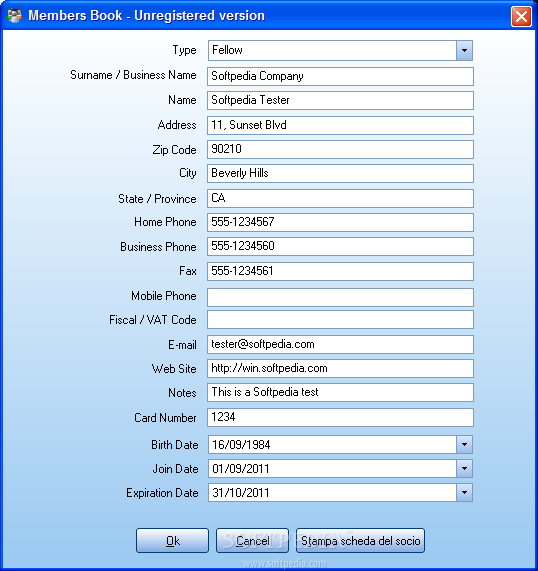
Task: Click the Birth Date label
Action: point(174,445)
